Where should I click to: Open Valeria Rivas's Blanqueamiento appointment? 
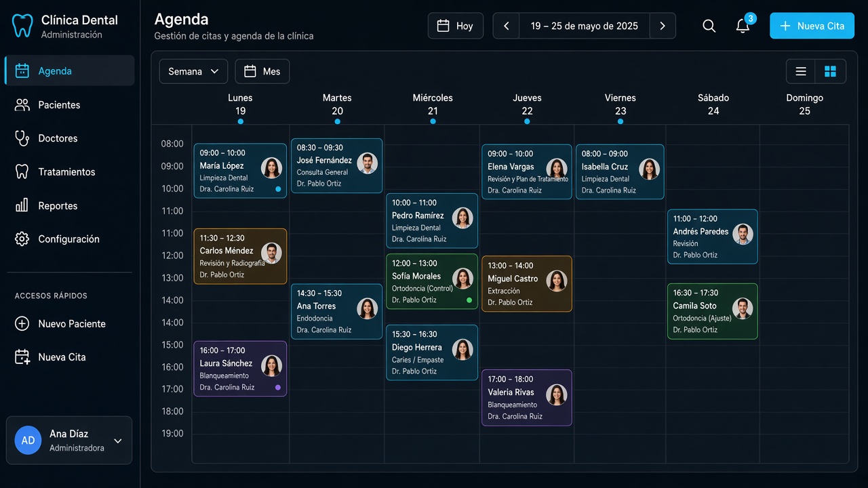click(x=527, y=398)
